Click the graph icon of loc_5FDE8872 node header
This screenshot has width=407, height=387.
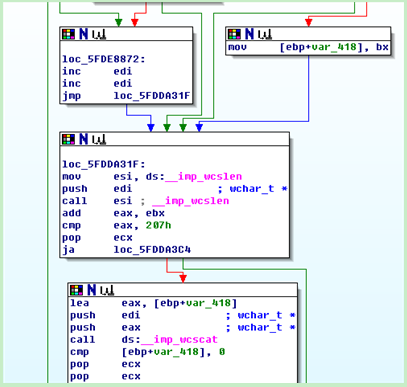click(x=99, y=34)
